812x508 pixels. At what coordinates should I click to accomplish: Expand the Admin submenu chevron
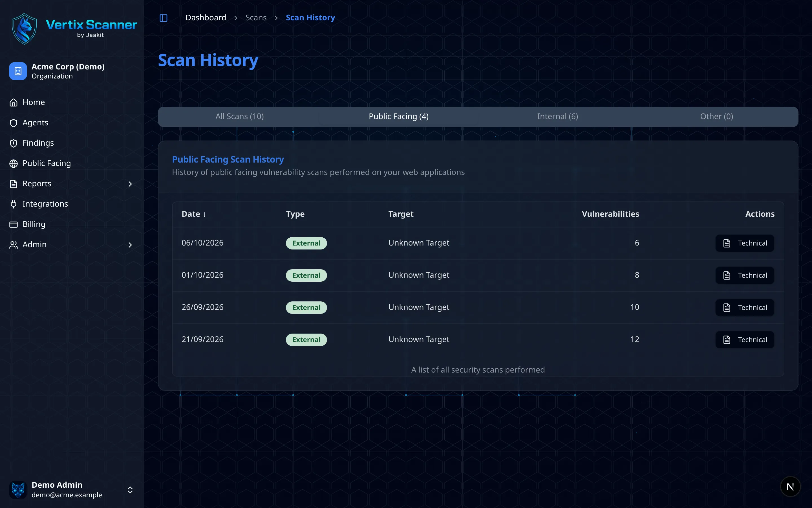(130, 245)
